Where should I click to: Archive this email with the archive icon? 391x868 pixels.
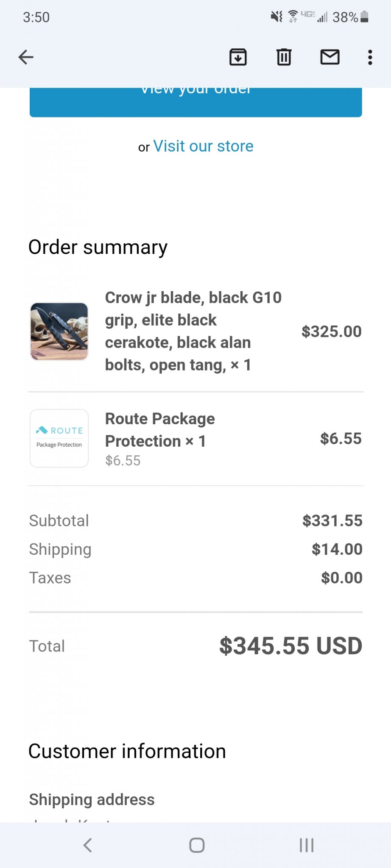[x=238, y=57]
